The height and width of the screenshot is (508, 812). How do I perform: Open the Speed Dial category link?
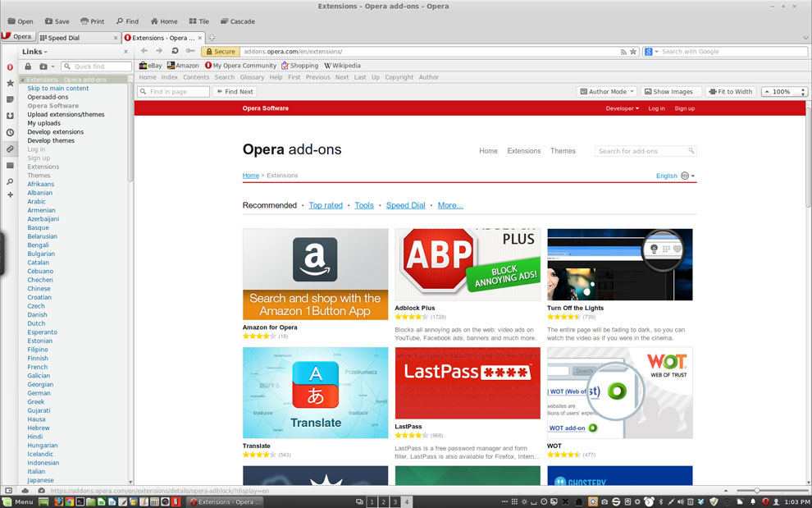pyautogui.click(x=405, y=205)
